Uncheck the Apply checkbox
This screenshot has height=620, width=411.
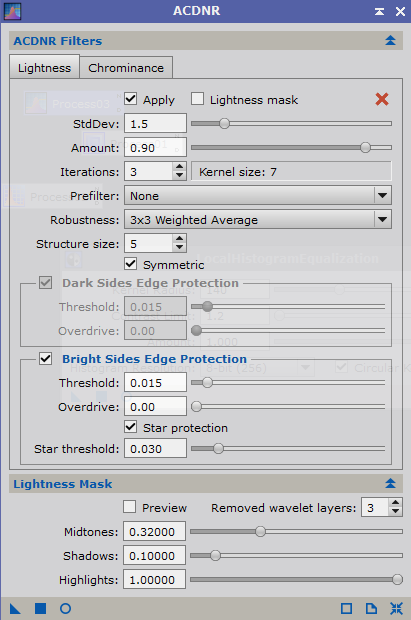131,98
